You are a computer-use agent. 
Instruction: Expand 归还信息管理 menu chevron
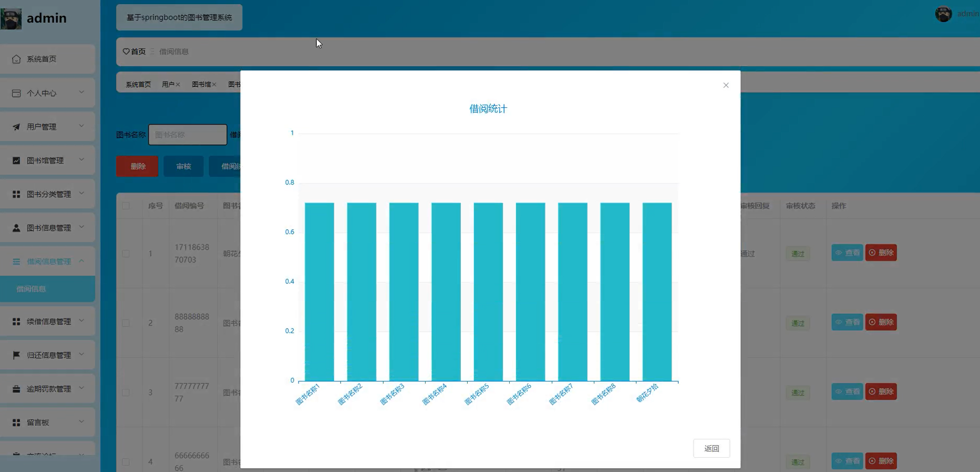click(81, 354)
